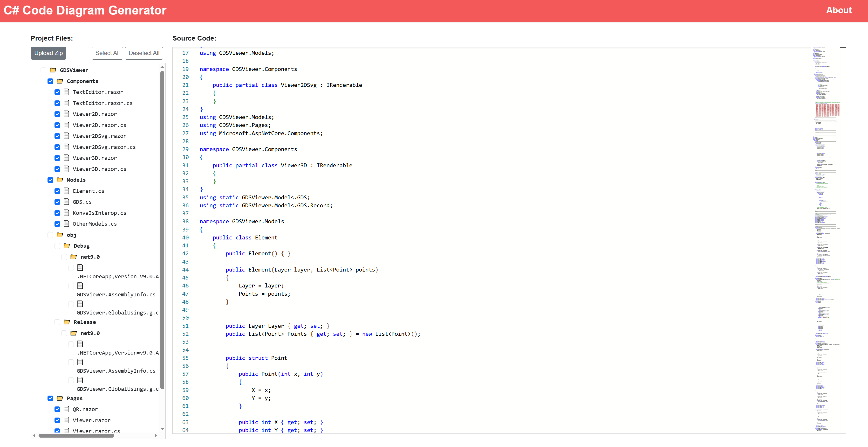Viewport: 868px width, 447px height.
Task: Click the file tree scroll down arrow
Action: coord(162,429)
